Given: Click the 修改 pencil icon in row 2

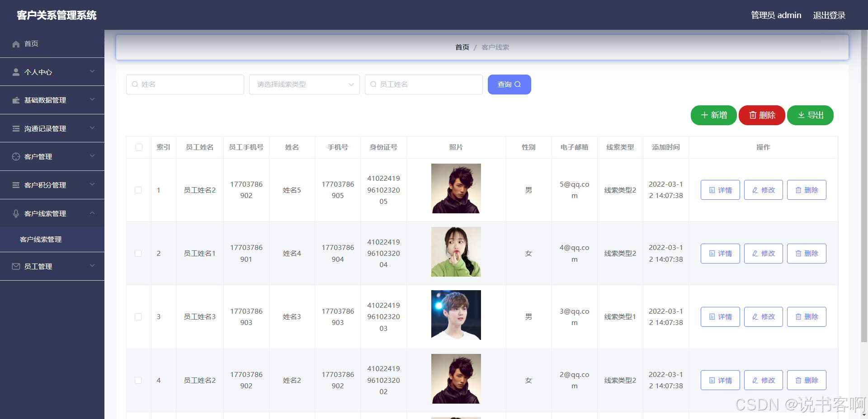Looking at the screenshot, I should pyautogui.click(x=755, y=254).
